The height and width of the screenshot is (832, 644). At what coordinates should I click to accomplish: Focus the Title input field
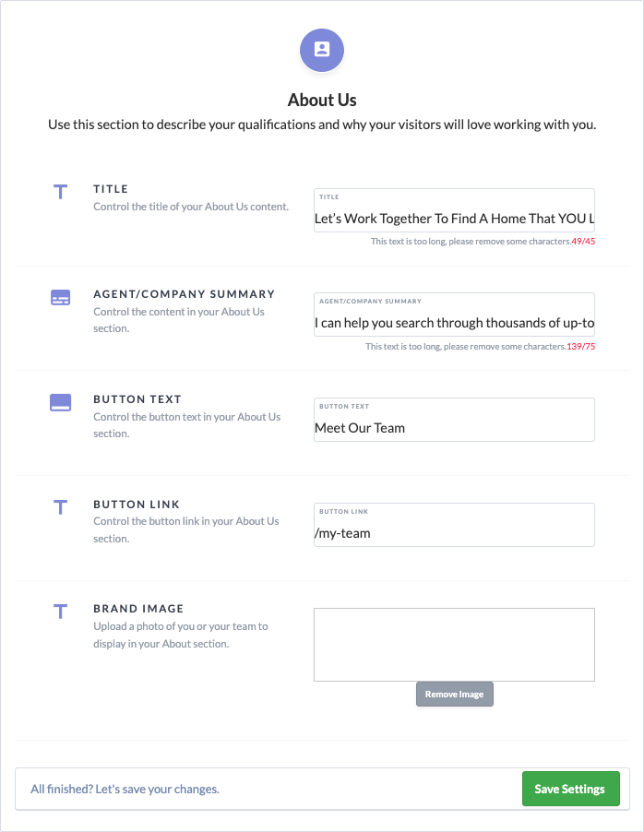click(454, 210)
